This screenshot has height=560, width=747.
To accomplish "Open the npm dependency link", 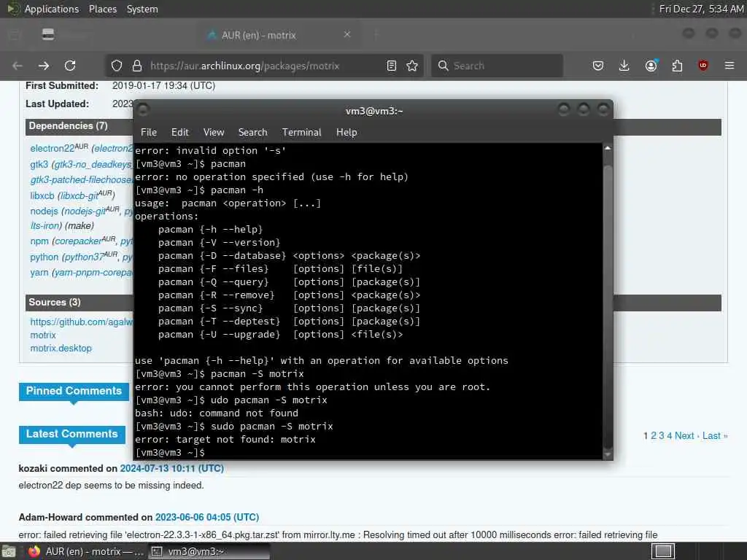I will [39, 241].
